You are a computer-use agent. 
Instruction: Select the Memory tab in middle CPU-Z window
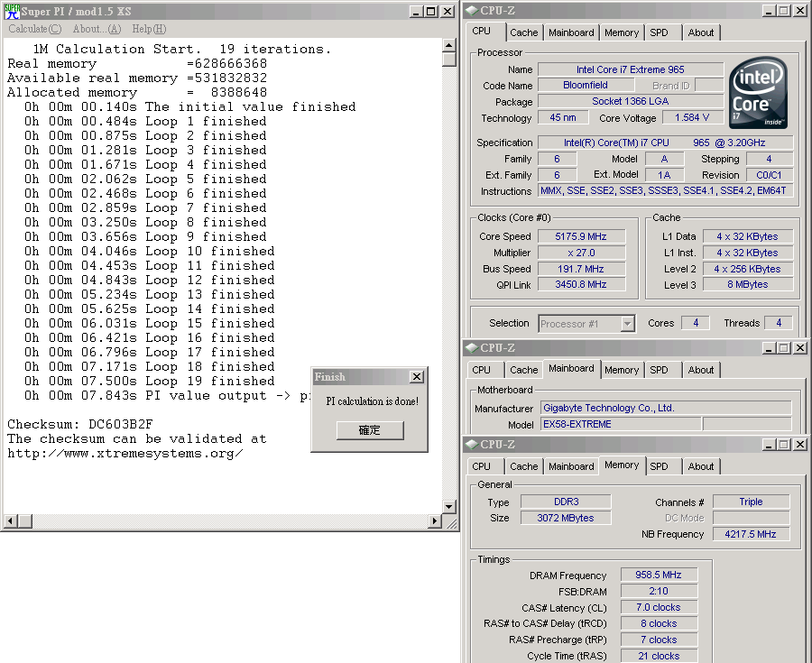tap(622, 370)
